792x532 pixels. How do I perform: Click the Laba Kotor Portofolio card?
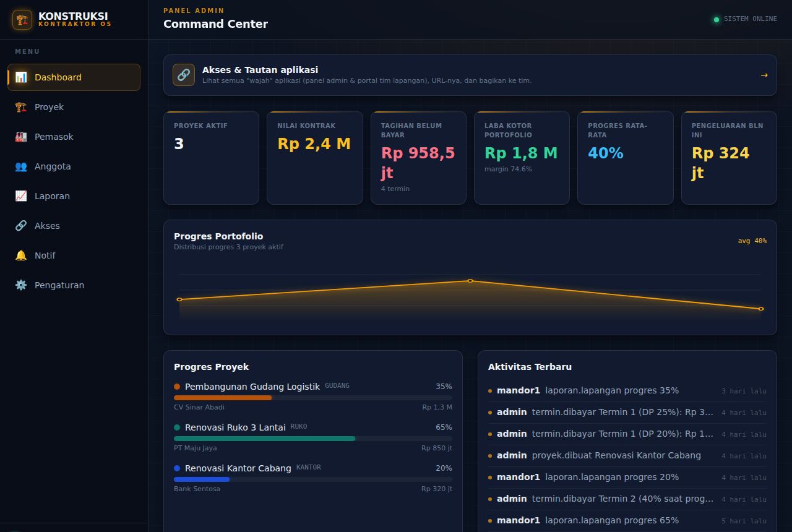522,158
